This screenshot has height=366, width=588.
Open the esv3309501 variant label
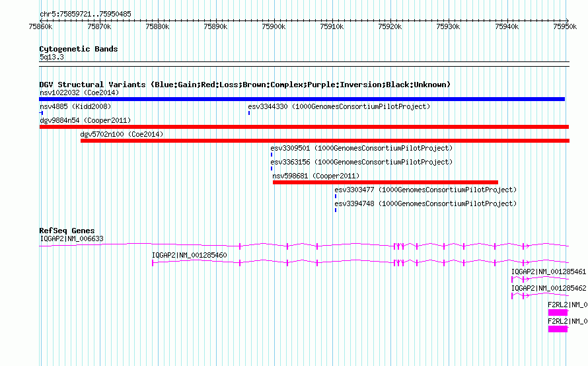[x=361, y=148]
